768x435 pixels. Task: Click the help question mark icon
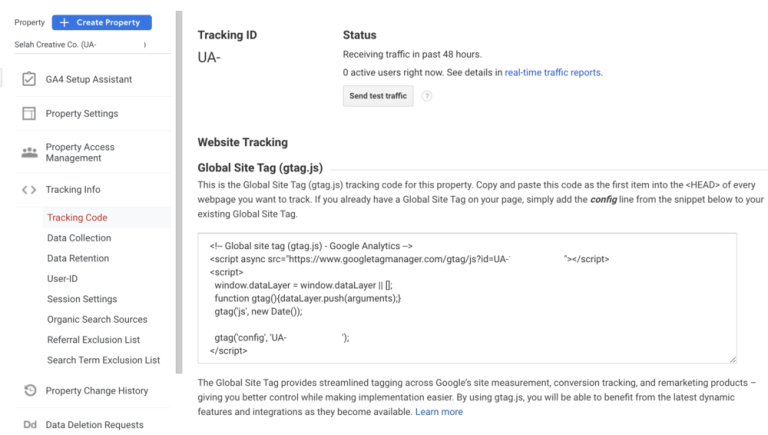coord(427,96)
